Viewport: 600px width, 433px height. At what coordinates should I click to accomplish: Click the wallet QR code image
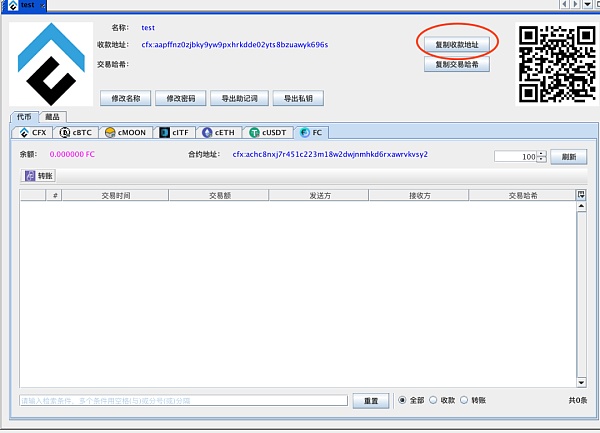point(554,64)
